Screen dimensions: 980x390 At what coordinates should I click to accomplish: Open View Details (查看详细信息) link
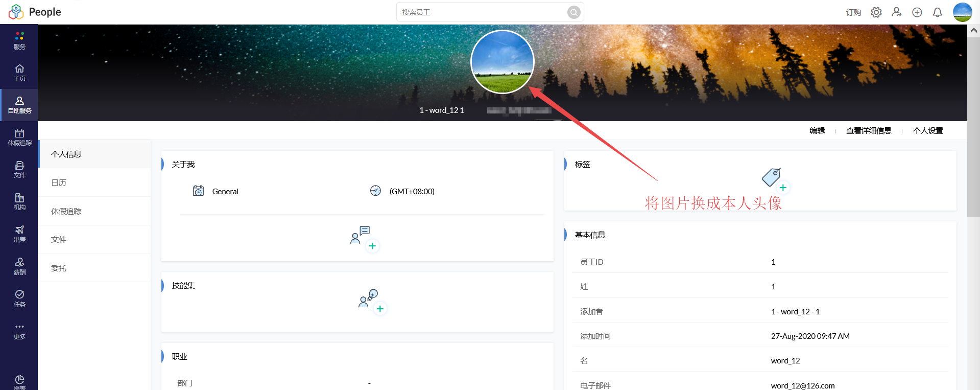coord(869,131)
